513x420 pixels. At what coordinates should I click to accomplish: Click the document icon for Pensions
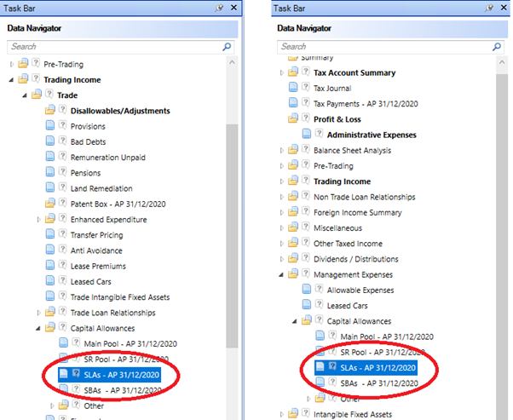click(x=50, y=172)
